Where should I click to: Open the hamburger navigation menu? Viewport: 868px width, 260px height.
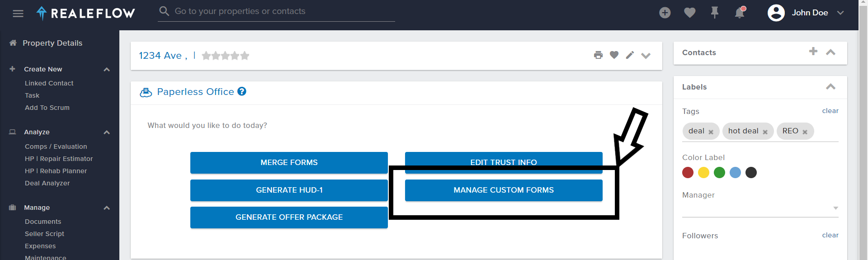[18, 14]
